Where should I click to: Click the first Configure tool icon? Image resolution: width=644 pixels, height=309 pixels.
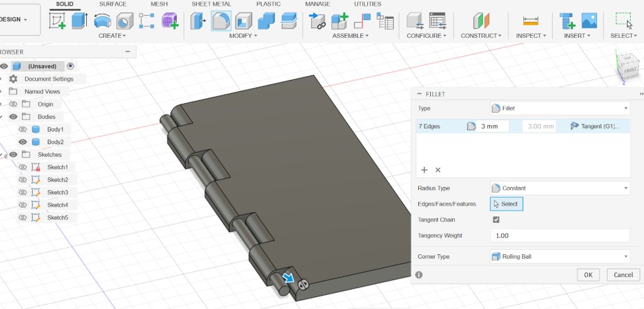click(415, 21)
